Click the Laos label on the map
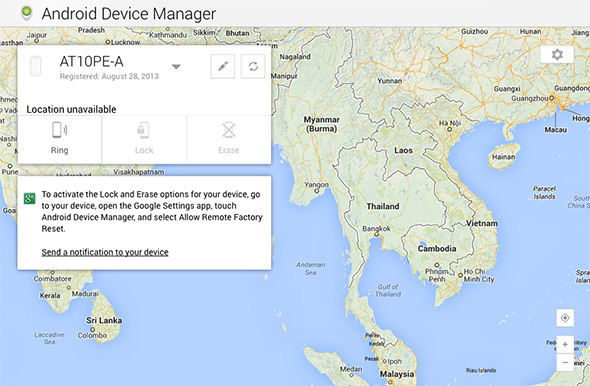590x386 pixels. [x=403, y=150]
